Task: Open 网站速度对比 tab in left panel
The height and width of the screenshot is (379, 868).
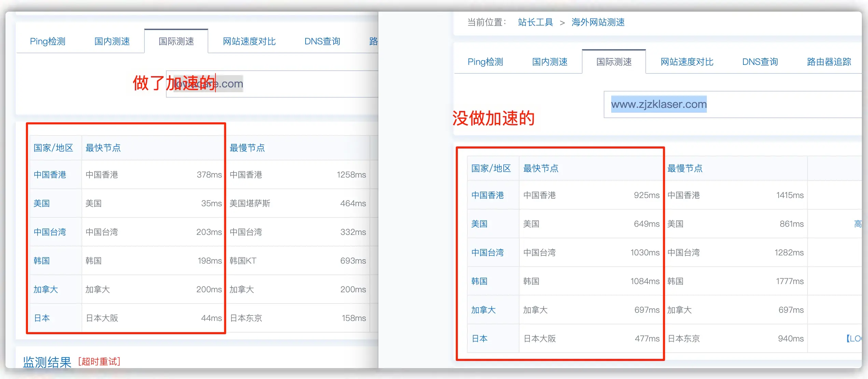Action: (249, 41)
